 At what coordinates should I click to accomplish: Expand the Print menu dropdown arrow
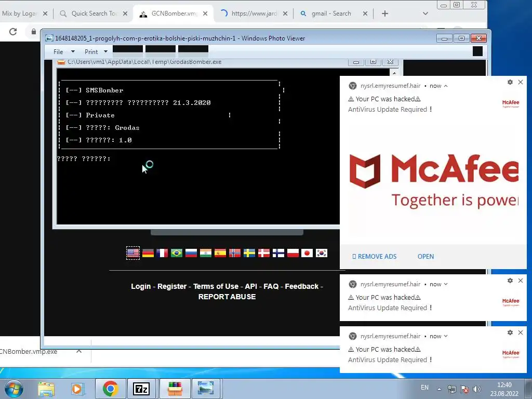point(105,51)
